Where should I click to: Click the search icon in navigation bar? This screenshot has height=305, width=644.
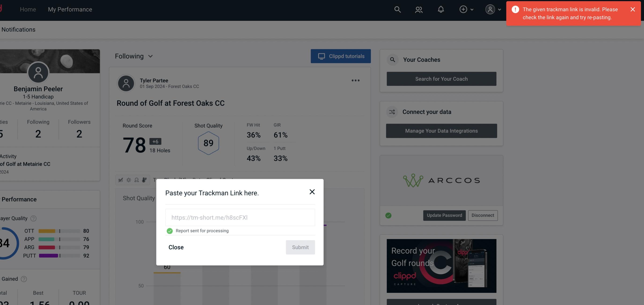click(397, 9)
